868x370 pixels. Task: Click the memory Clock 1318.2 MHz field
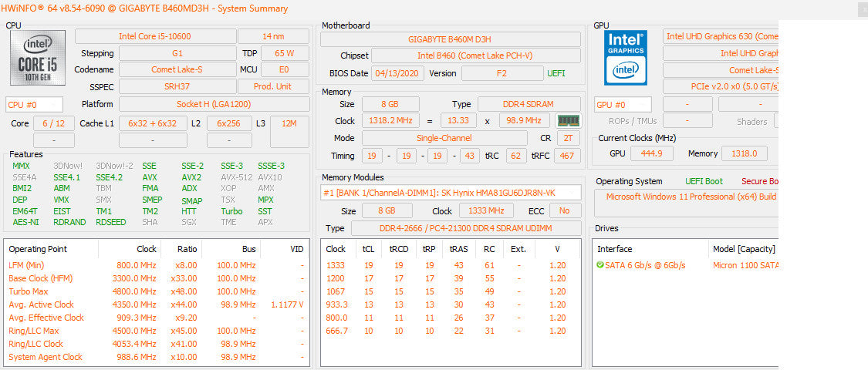pyautogui.click(x=390, y=120)
